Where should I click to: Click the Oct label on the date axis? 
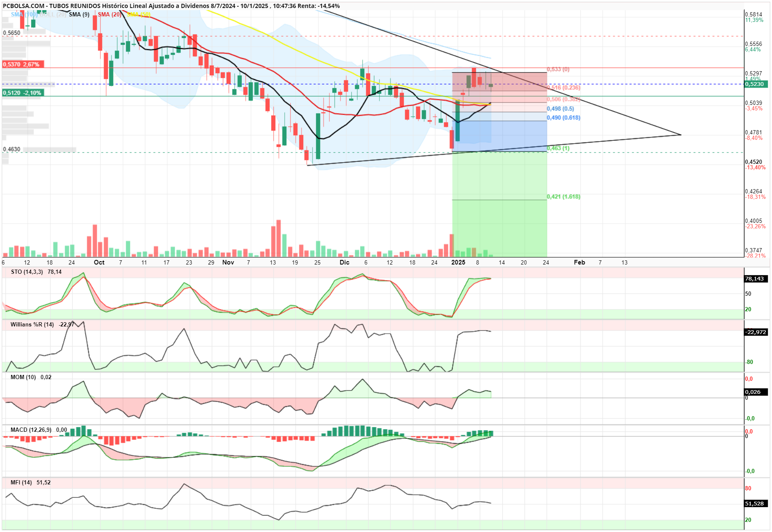coord(99,262)
